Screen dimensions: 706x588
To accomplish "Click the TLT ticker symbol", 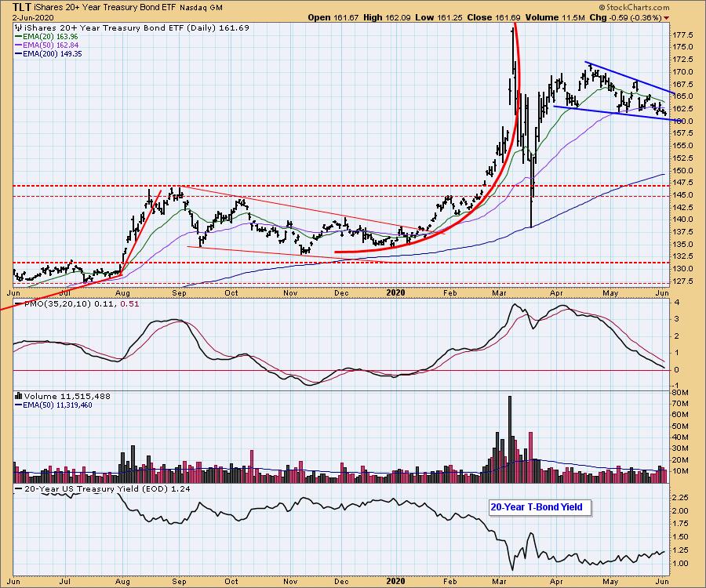I will 22,7.
